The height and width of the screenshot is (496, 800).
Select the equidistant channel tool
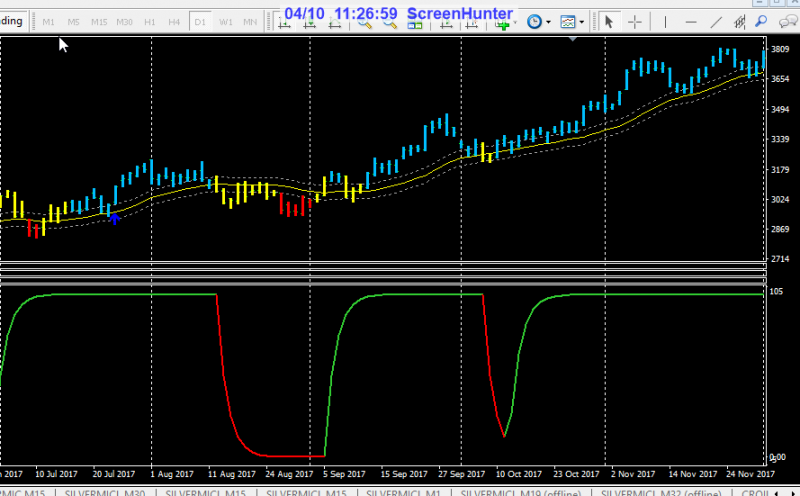tap(739, 22)
